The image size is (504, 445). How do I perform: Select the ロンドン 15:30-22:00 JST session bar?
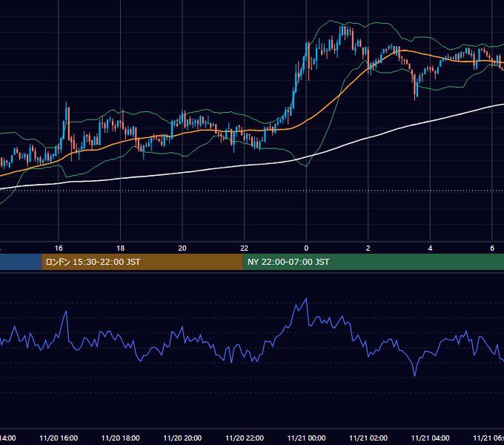tap(142, 262)
